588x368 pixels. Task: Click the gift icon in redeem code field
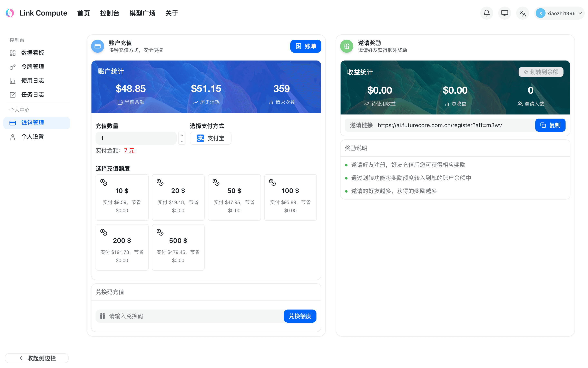tap(102, 316)
